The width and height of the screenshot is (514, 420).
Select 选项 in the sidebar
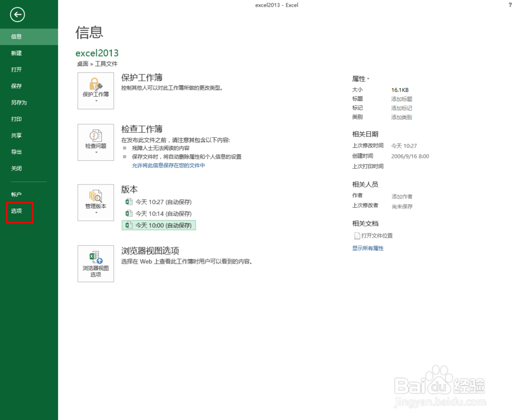16,211
